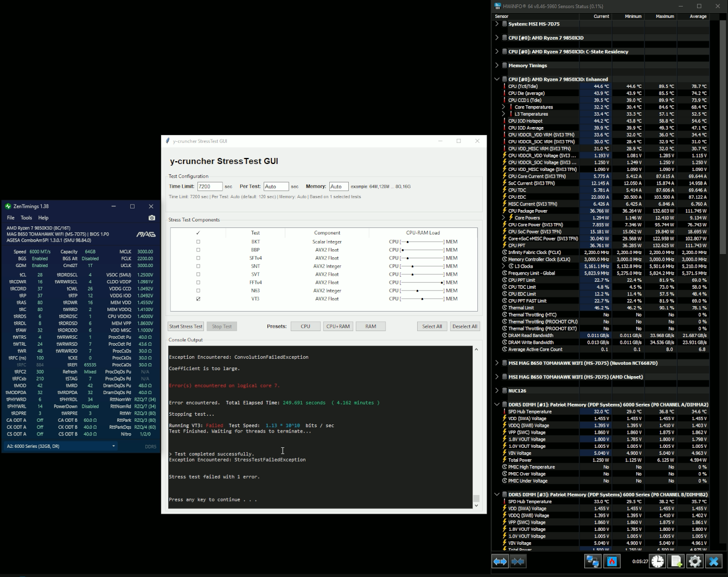Expand the Nuvoton NCT6687D sensor group
This screenshot has height=577, width=728.
coord(497,363)
